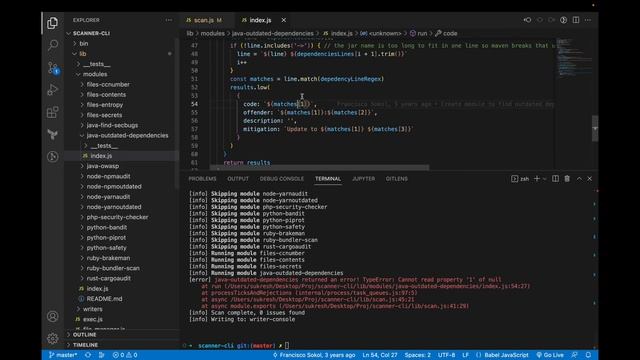
Task: Synchronize changes in status bar
Action: click(x=88, y=355)
